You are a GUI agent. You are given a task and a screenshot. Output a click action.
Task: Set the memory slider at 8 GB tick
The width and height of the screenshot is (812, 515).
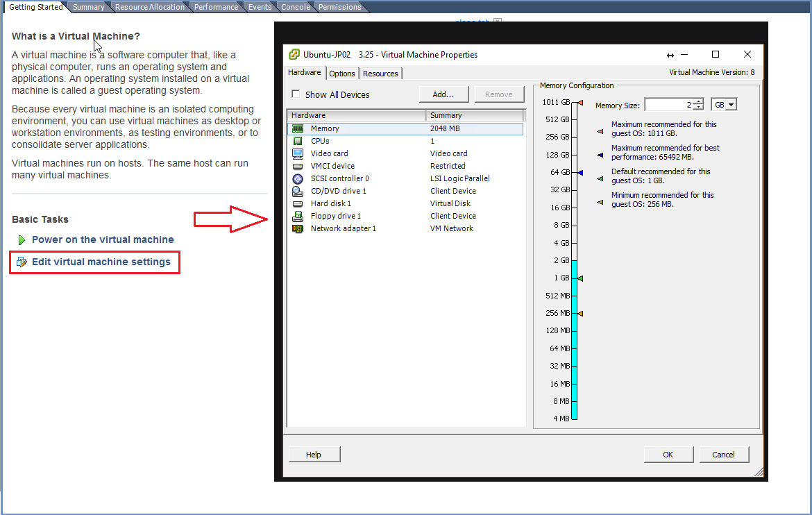(575, 226)
